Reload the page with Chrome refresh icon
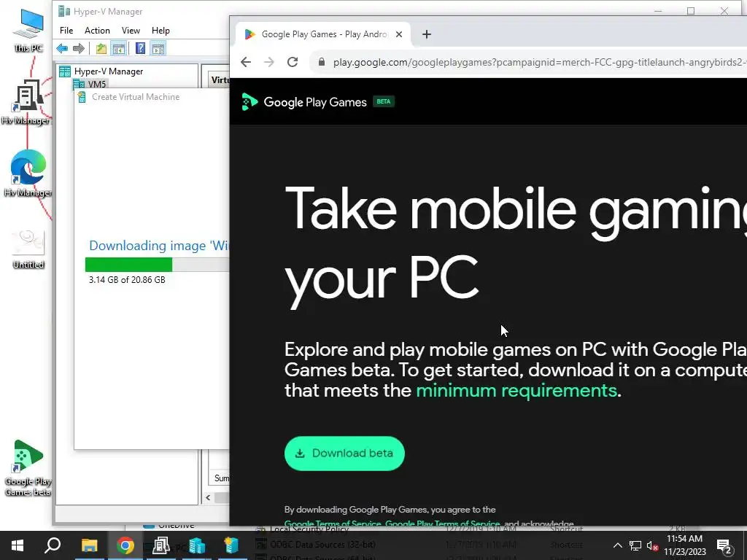The image size is (747, 560). pos(293,62)
